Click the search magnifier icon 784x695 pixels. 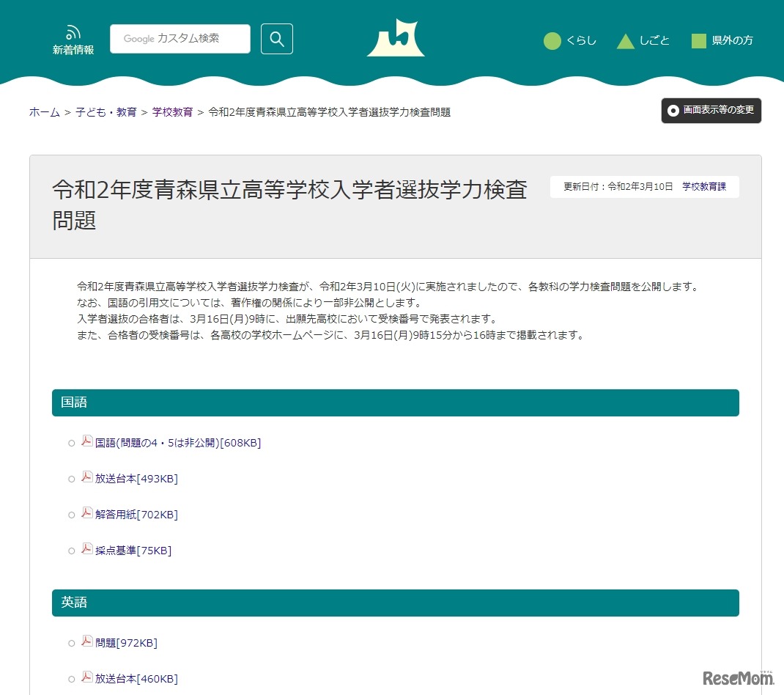pyautogui.click(x=276, y=38)
